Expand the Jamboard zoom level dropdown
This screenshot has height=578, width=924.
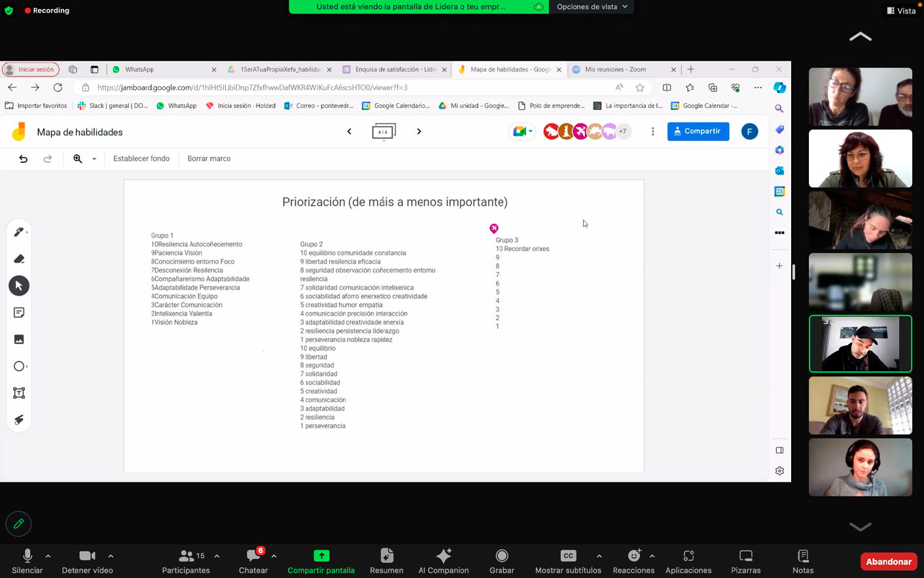click(94, 159)
